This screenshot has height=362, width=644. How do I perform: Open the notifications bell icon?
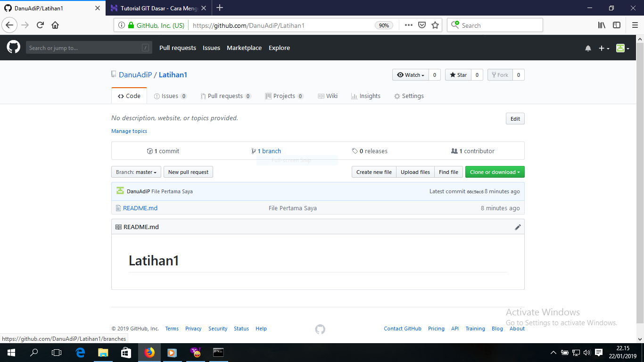[588, 48]
